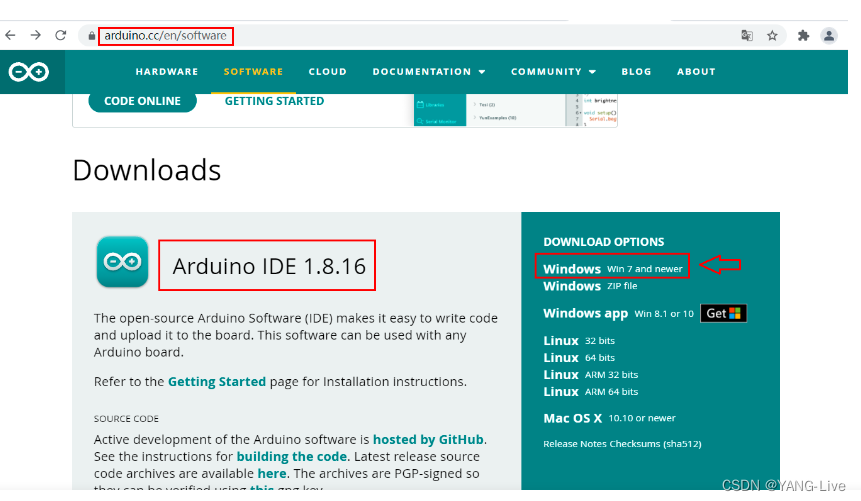Image resolution: width=861 pixels, height=501 pixels.
Task: Open the CLOUD nav item
Action: tap(327, 71)
